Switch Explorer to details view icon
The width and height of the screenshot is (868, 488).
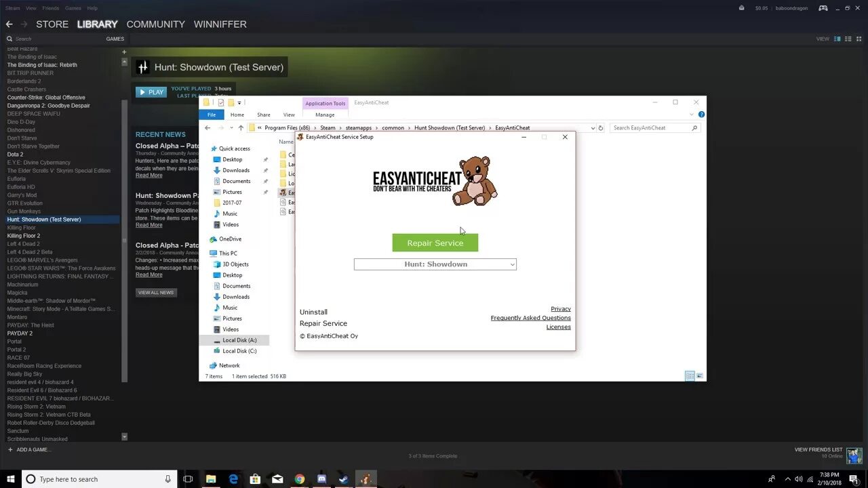(x=690, y=376)
